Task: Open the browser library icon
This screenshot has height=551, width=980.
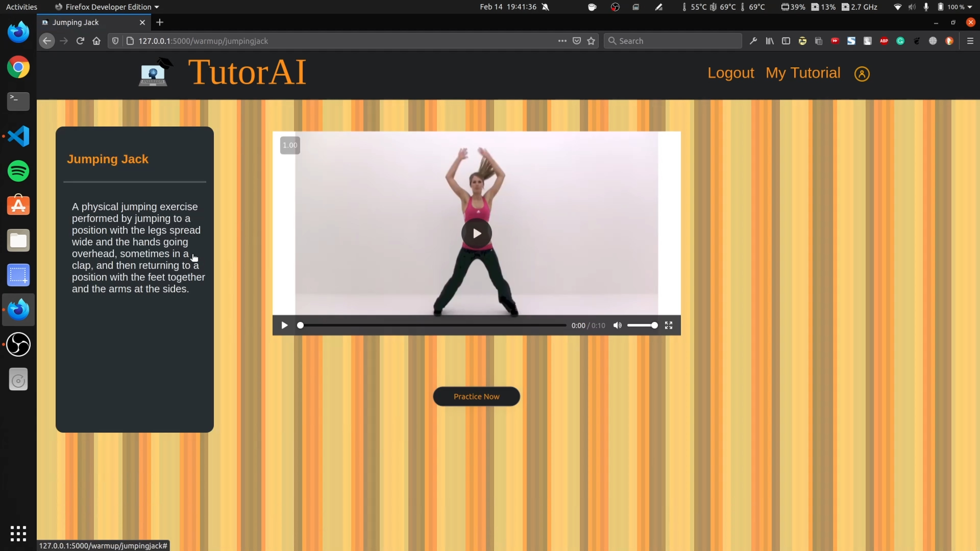Action: pos(770,41)
